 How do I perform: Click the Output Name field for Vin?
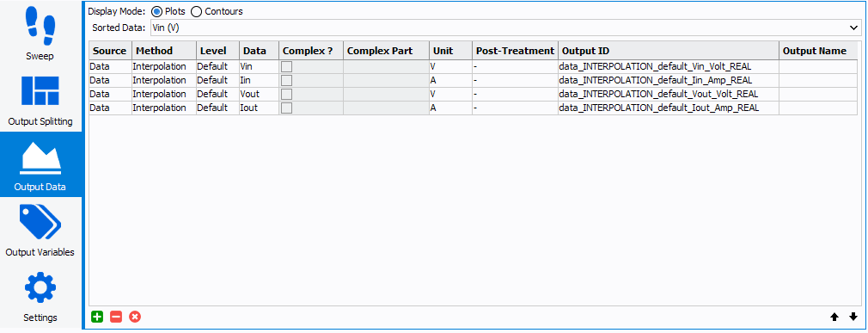[818, 66]
